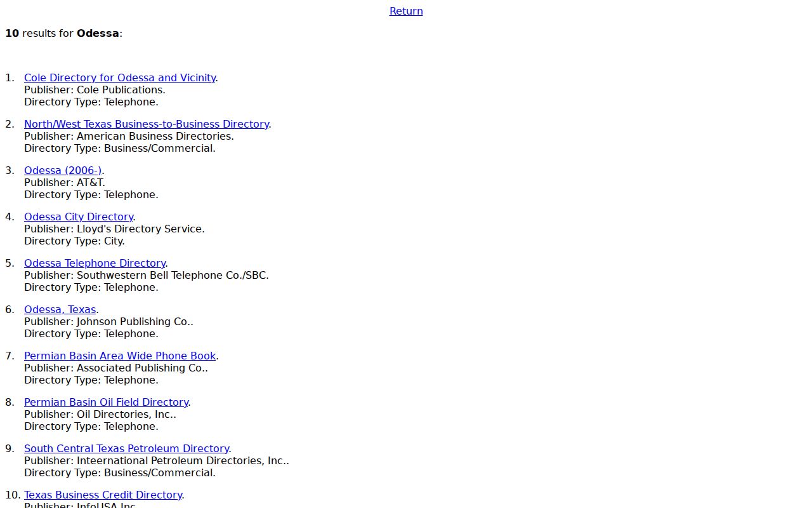Open Permian Basin Area Wide Phone Book

[120, 356]
